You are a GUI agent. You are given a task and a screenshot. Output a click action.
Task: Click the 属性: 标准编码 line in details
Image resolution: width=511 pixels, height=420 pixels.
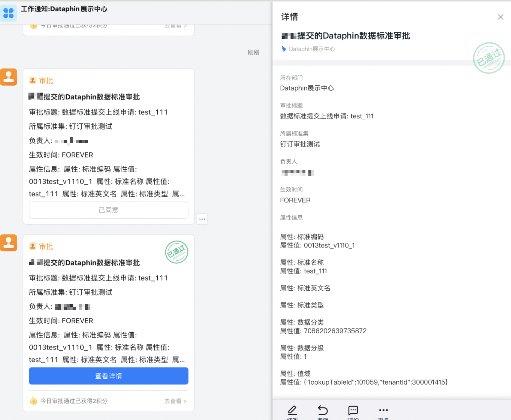(x=302, y=237)
